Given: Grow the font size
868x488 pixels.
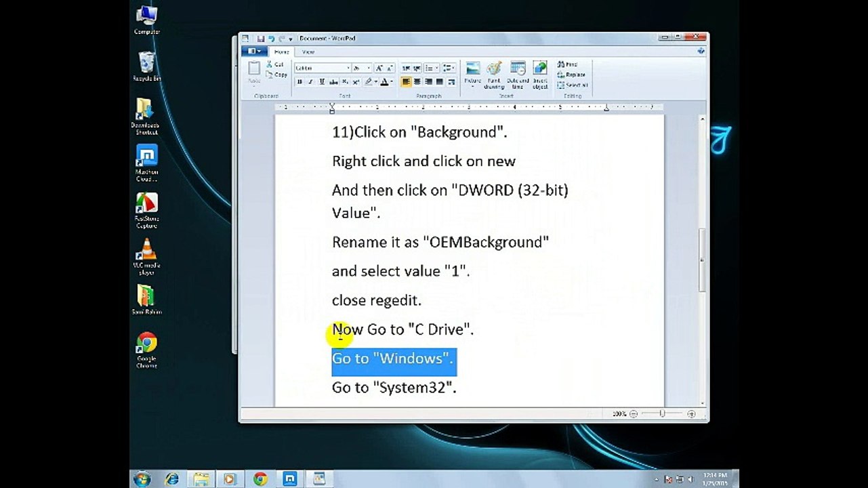Looking at the screenshot, I should click(x=379, y=68).
